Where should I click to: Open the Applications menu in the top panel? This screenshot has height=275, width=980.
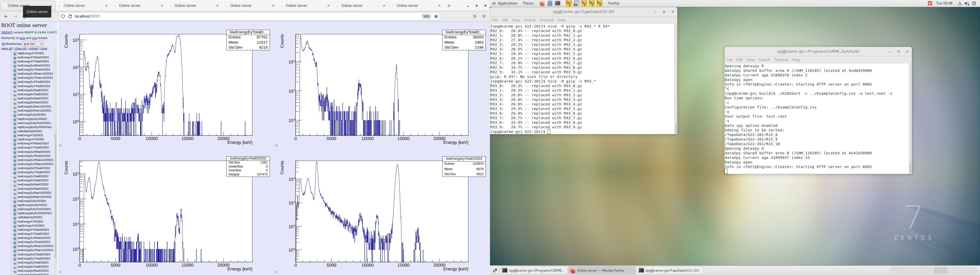click(x=507, y=3)
